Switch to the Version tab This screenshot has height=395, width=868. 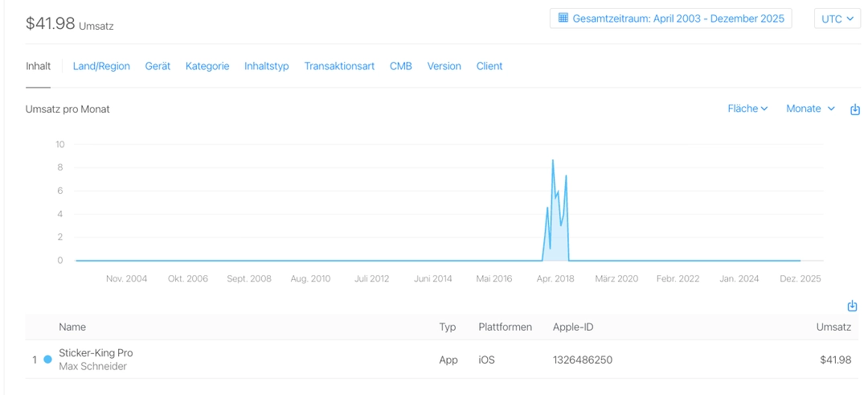pyautogui.click(x=444, y=66)
